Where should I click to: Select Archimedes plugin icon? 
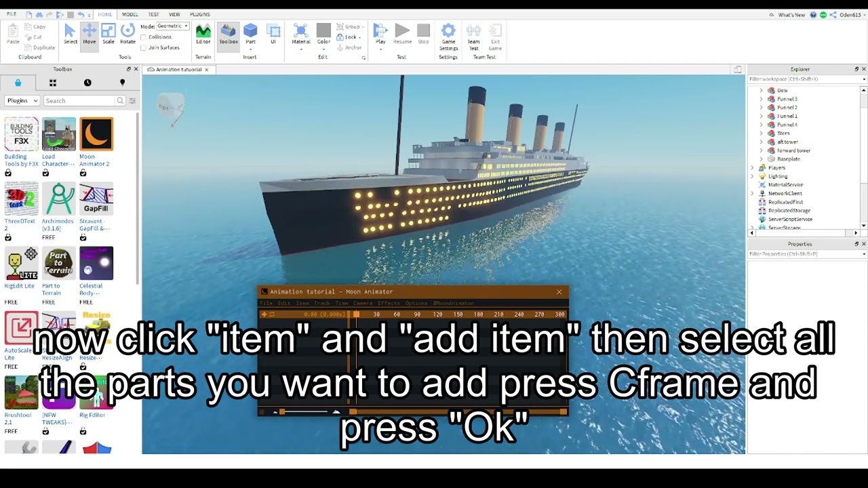59,199
